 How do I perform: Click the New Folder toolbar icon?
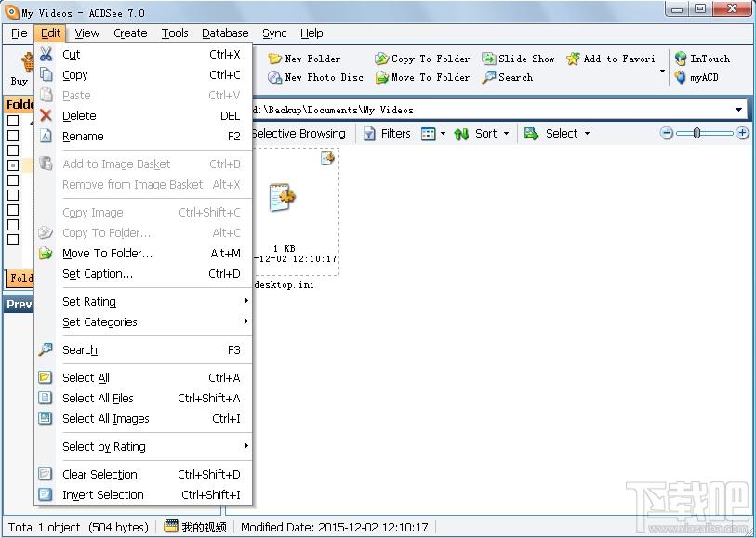click(x=275, y=59)
